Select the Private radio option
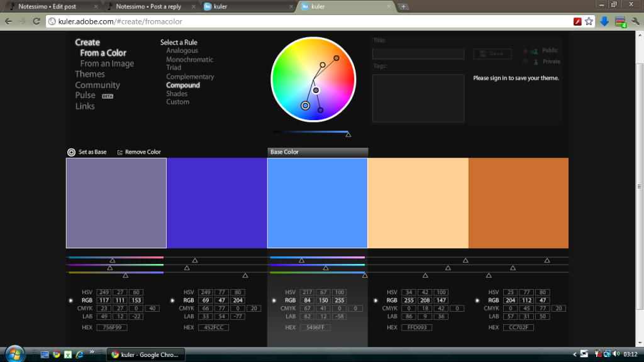The image size is (644, 362). point(525,62)
